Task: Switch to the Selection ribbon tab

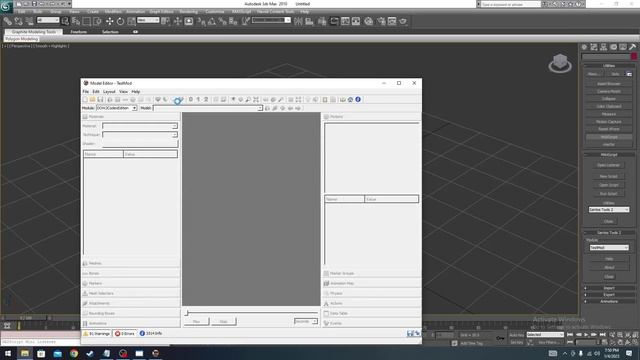Action: tap(110, 32)
